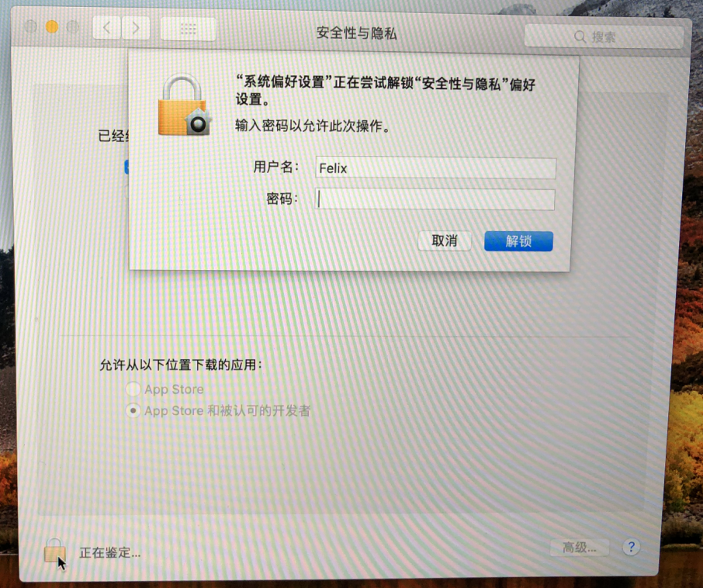Click the padlock icon at bottom left
The image size is (703, 588).
55,550
